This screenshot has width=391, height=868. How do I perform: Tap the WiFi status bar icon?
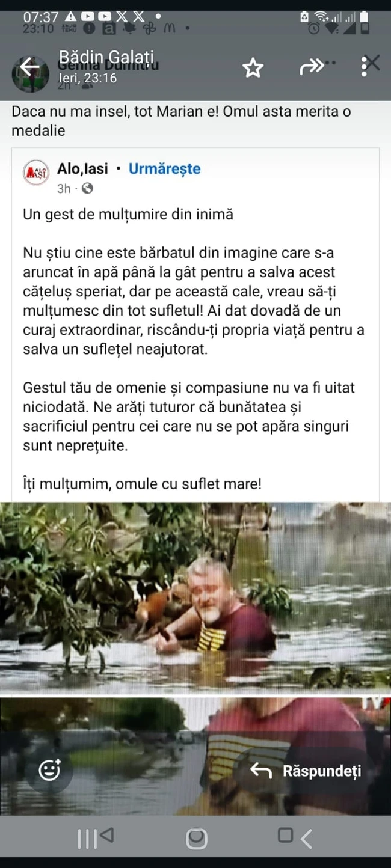(321, 17)
